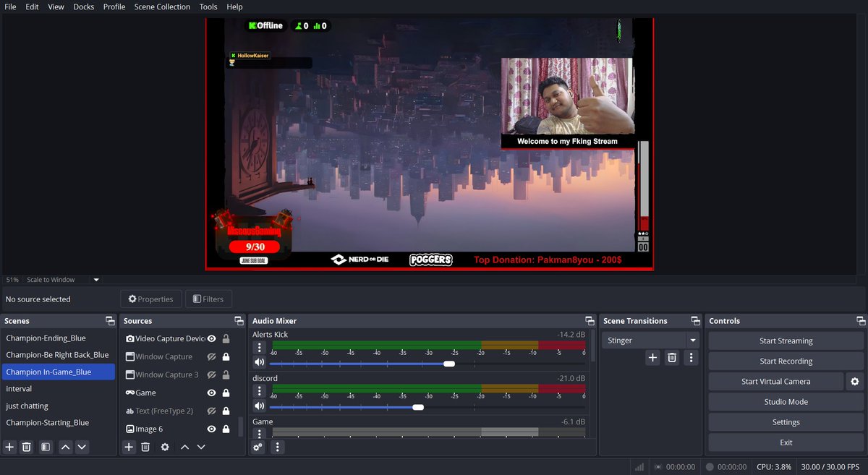Open discord track three-dot options menu
This screenshot has width=868, height=475.
(x=259, y=391)
